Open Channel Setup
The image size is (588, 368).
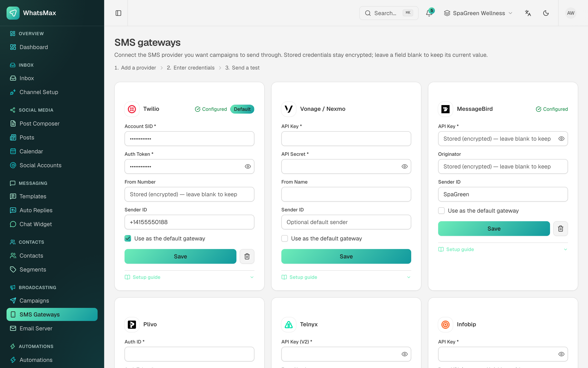[x=52, y=92]
